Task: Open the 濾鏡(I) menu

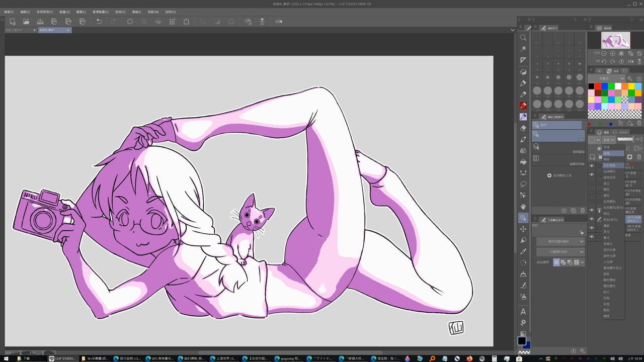Action: pyautogui.click(x=136, y=12)
